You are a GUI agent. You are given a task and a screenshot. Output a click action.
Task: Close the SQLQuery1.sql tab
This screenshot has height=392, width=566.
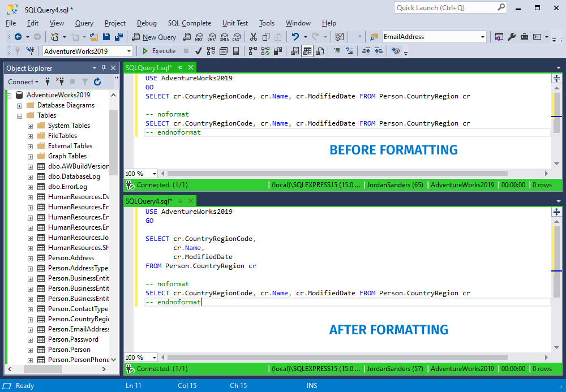(x=191, y=67)
